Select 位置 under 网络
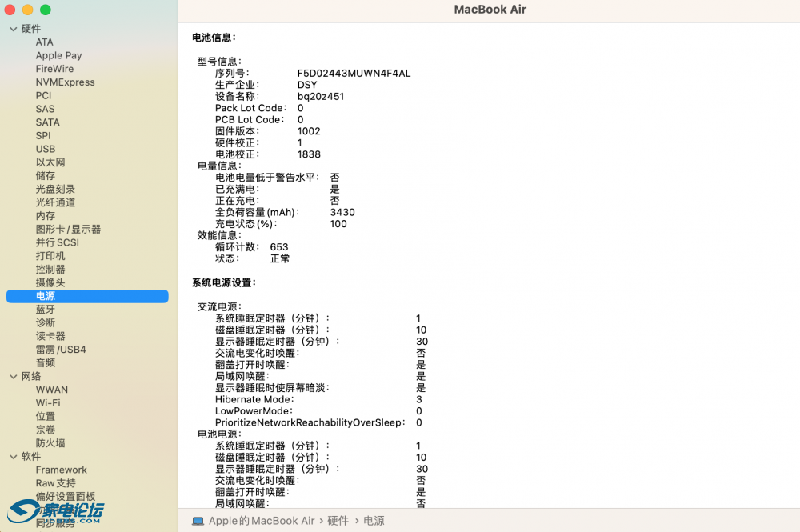The width and height of the screenshot is (800, 532). point(46,416)
